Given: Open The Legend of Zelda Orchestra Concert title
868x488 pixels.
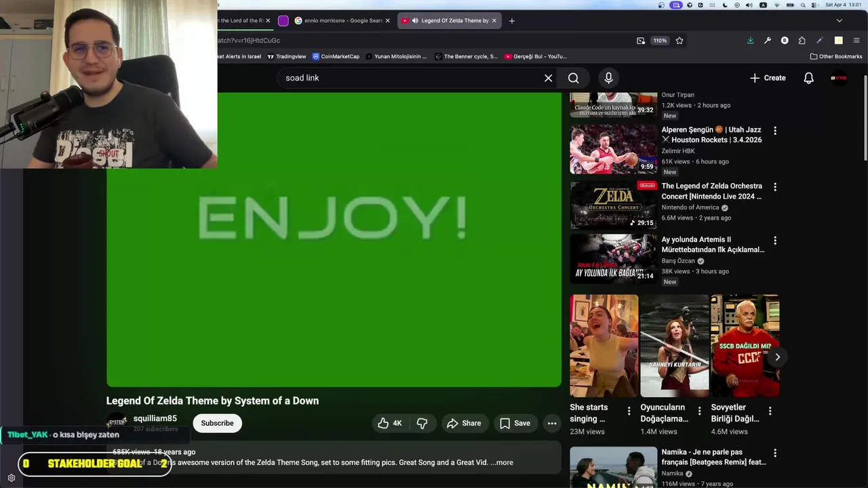Looking at the screenshot, I should coord(712,191).
